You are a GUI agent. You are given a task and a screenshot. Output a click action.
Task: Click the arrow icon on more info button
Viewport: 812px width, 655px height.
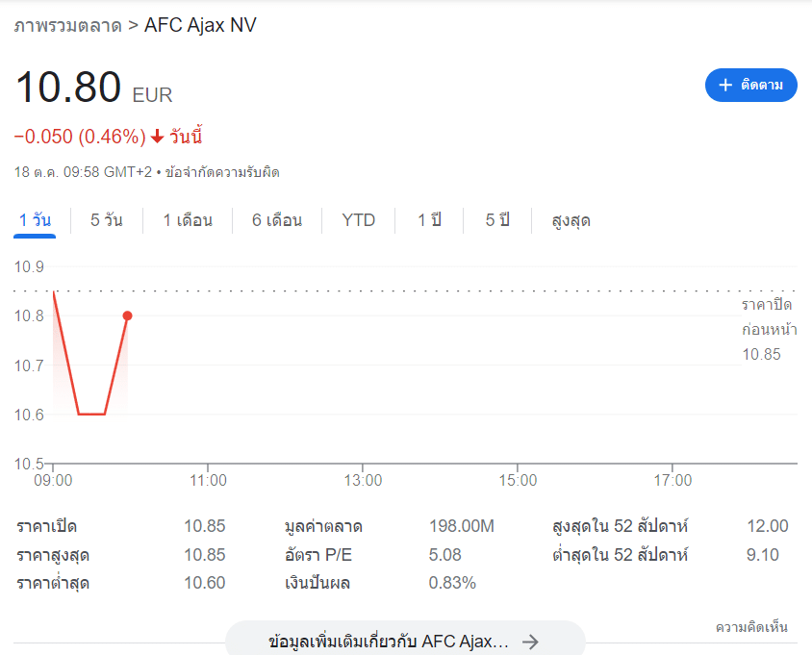pos(530,642)
